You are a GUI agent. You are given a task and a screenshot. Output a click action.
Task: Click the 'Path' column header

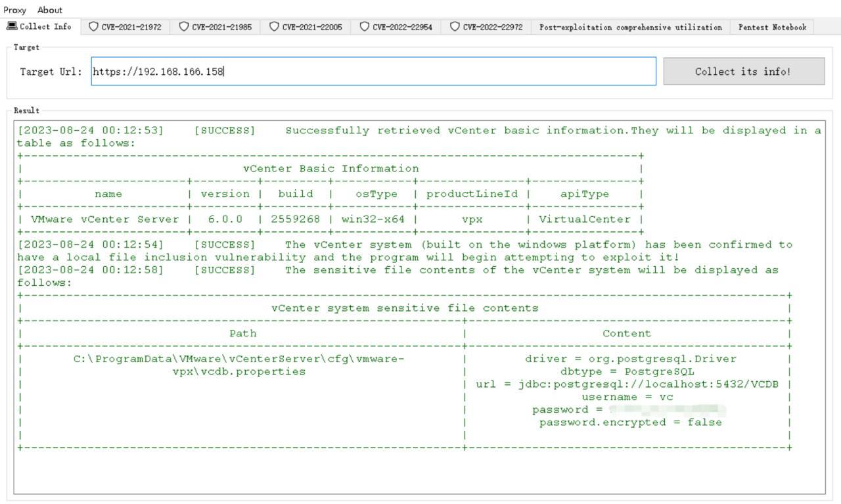[x=242, y=333]
